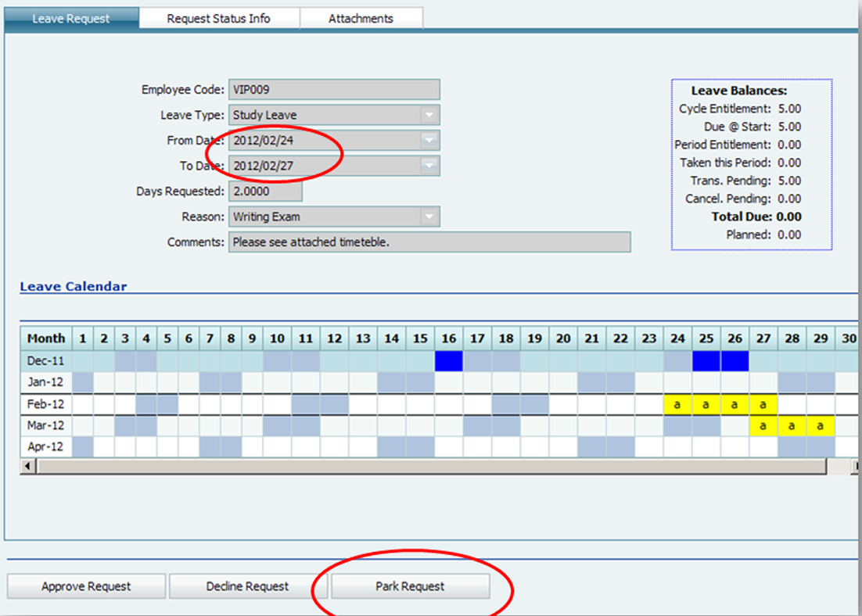
Task: Click the yellow Mar-12 day 28 cell
Action: [x=792, y=425]
